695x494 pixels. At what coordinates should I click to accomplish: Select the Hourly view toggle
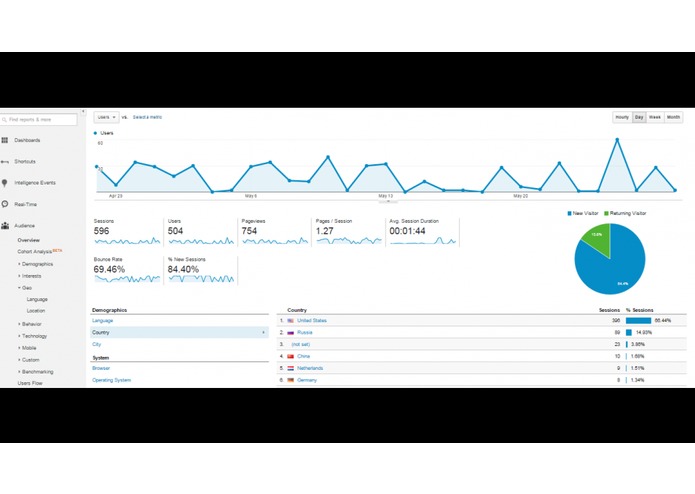(622, 117)
